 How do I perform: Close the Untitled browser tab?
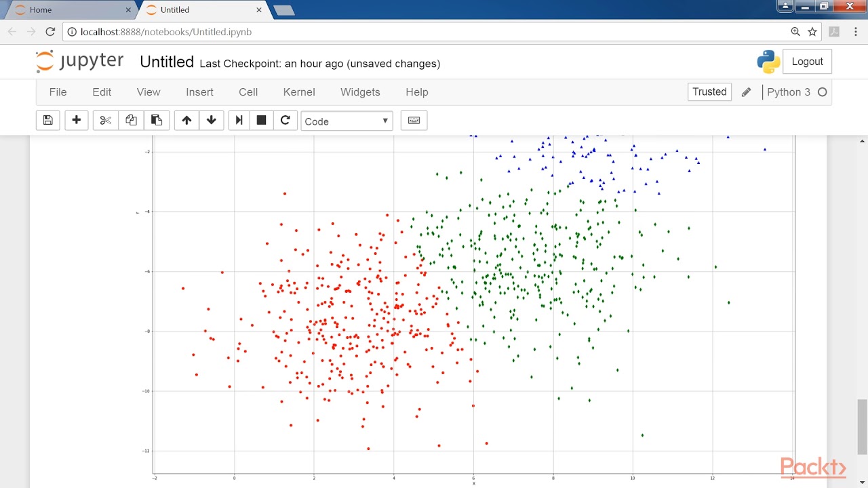(258, 10)
